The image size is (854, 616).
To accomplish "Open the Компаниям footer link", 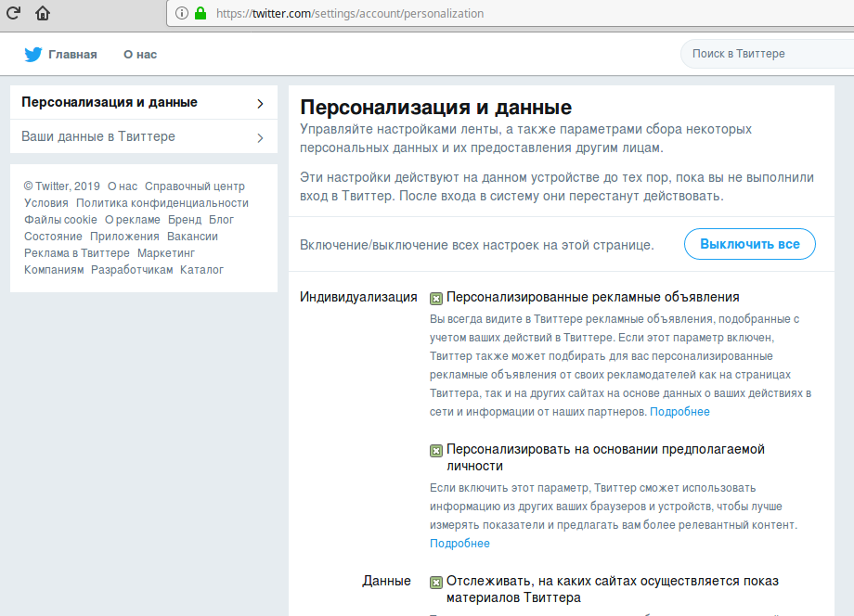I will pyautogui.click(x=54, y=270).
